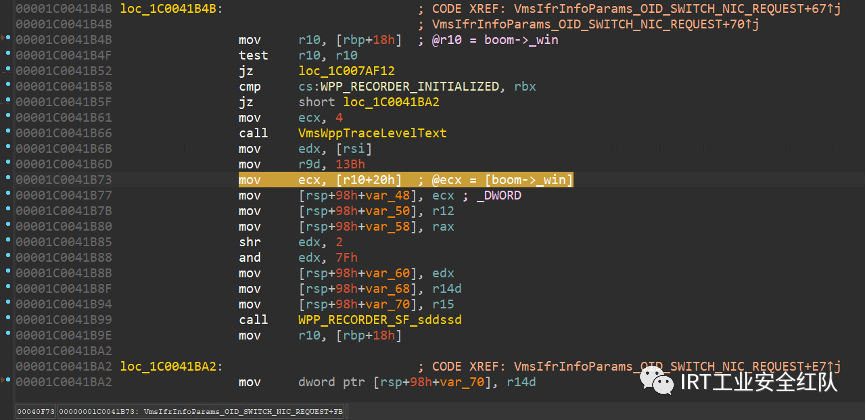
Task: Click breakpoint dot beside address 00001C0041B9E
Action: (x=7, y=334)
